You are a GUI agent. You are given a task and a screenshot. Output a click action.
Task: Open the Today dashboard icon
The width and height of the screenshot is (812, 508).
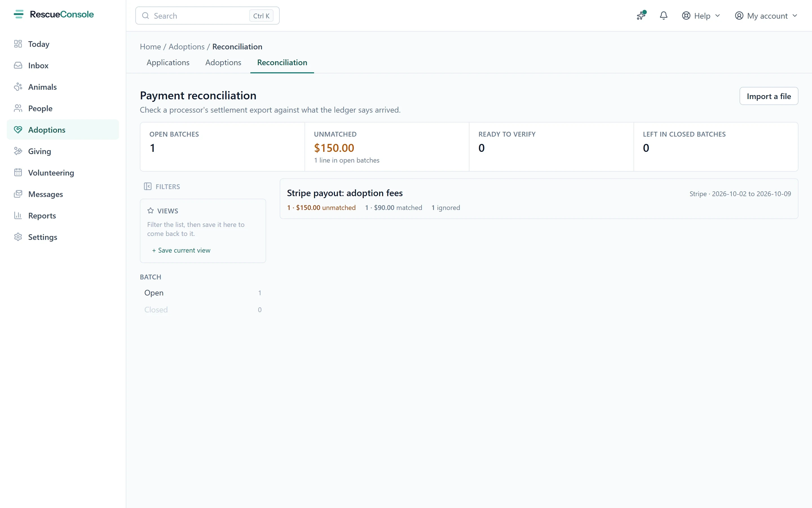point(18,44)
